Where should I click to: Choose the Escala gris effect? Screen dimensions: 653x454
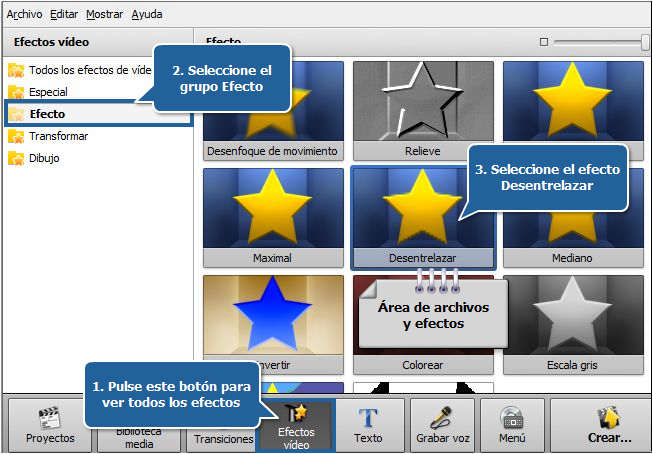click(x=573, y=324)
